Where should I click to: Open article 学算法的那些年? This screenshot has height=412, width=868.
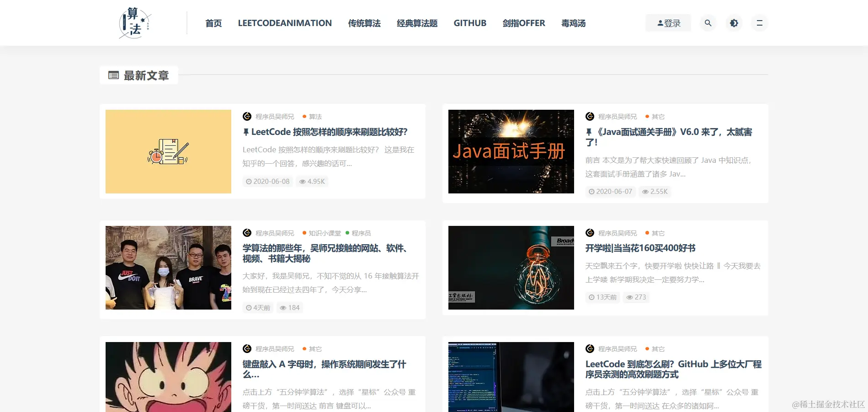click(x=325, y=253)
